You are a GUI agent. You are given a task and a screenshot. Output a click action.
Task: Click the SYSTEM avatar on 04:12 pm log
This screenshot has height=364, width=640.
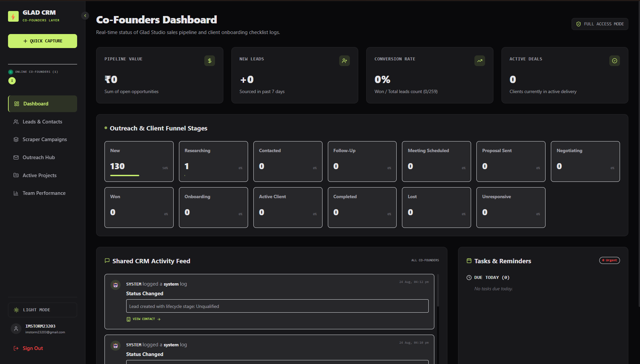coord(116,285)
